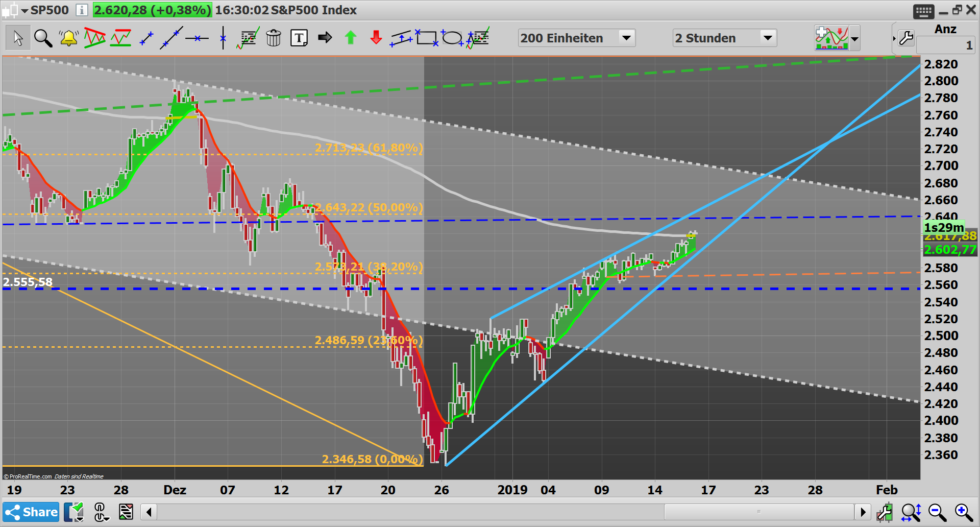This screenshot has height=527, width=980.
Task: Select the rectangle drawing tool
Action: click(x=427, y=38)
